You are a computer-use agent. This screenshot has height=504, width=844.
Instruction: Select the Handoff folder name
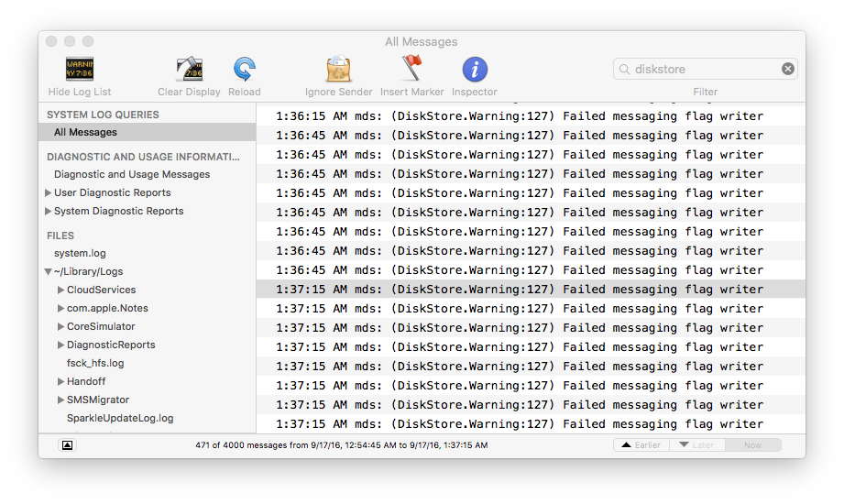click(x=86, y=381)
